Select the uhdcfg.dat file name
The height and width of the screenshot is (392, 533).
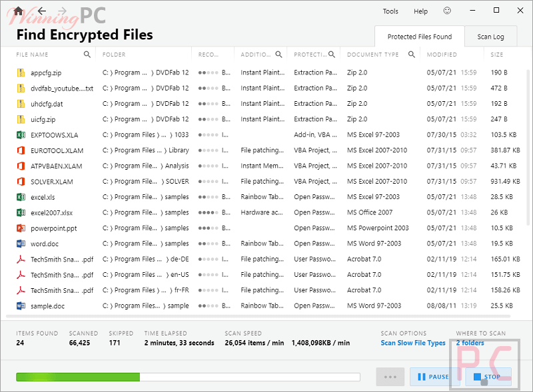[x=47, y=104]
